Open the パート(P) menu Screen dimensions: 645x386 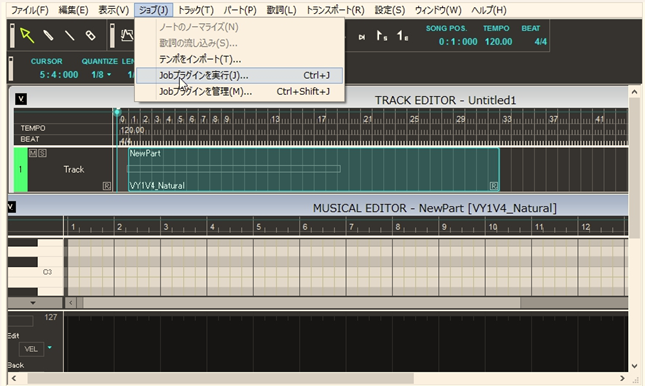coord(240,10)
